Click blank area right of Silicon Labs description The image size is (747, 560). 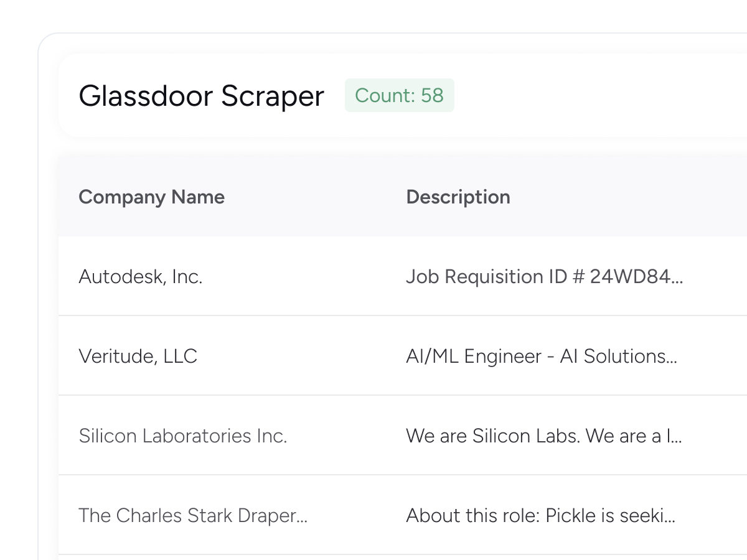click(x=716, y=436)
